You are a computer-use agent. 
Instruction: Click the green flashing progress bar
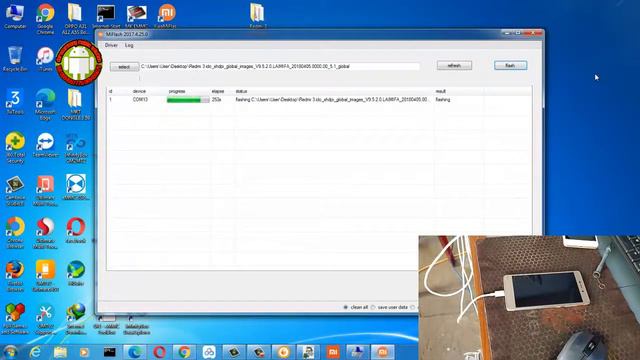point(188,100)
